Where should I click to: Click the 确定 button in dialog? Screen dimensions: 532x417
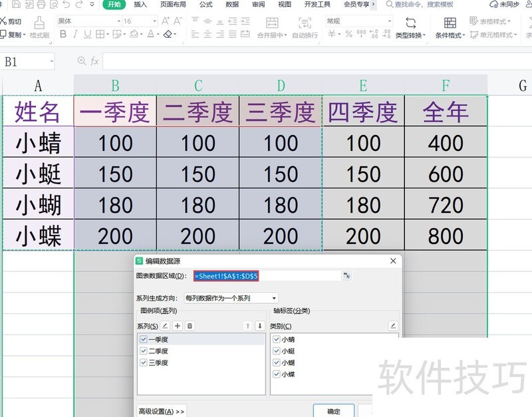coord(334,411)
